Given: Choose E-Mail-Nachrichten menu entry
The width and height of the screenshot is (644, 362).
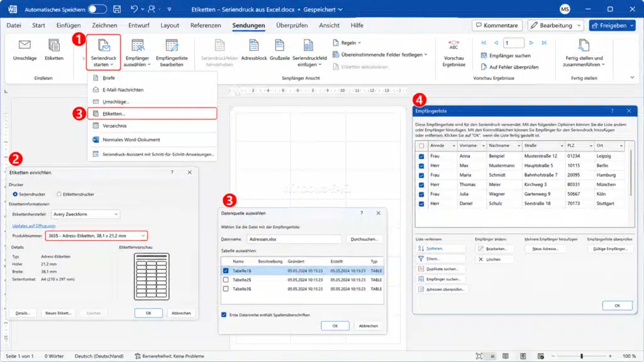Looking at the screenshot, I should pos(152,89).
